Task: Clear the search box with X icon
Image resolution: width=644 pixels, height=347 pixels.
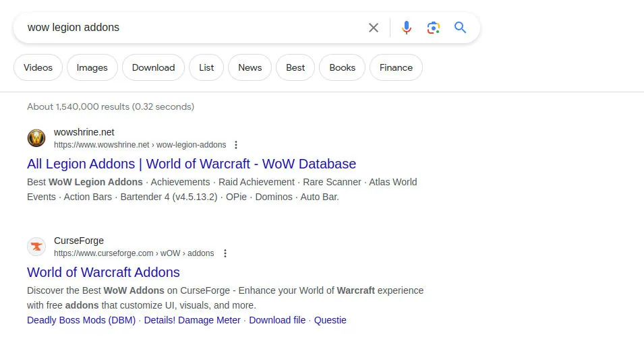Action: 374,28
